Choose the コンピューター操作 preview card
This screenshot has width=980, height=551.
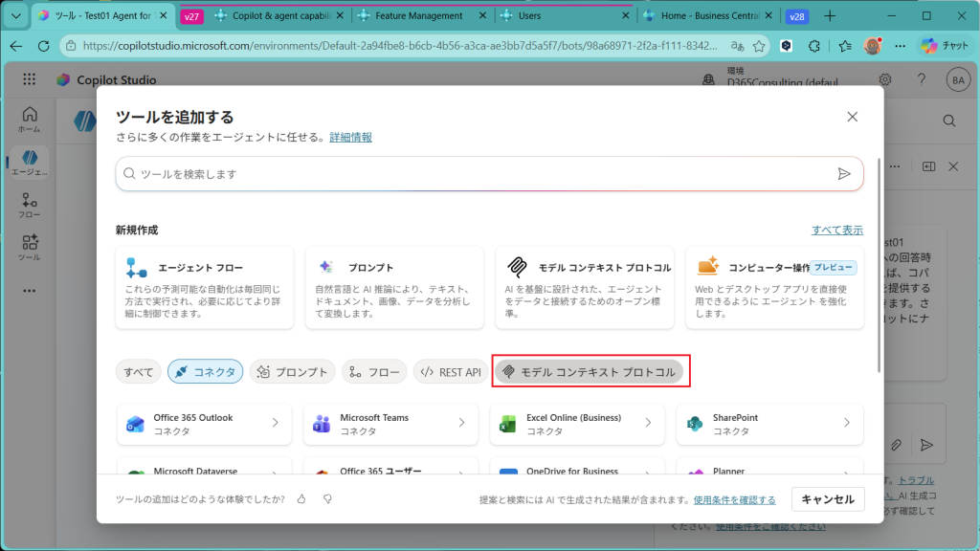[x=775, y=287]
